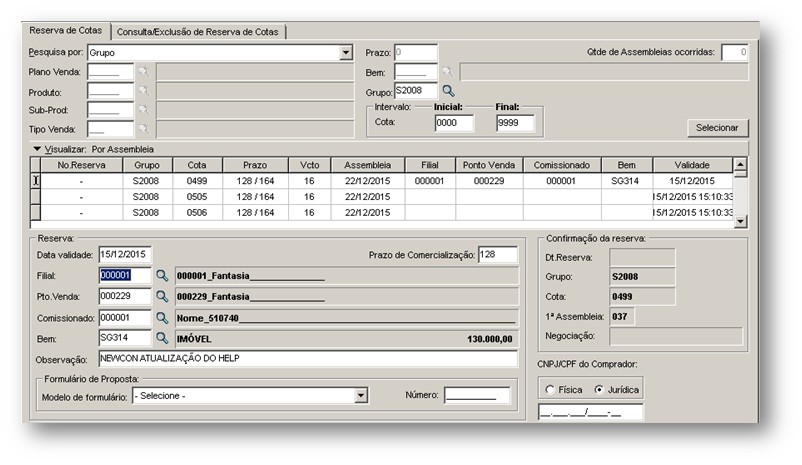Click the No.Reserva column header
The image size is (802, 465).
pyautogui.click(x=81, y=165)
